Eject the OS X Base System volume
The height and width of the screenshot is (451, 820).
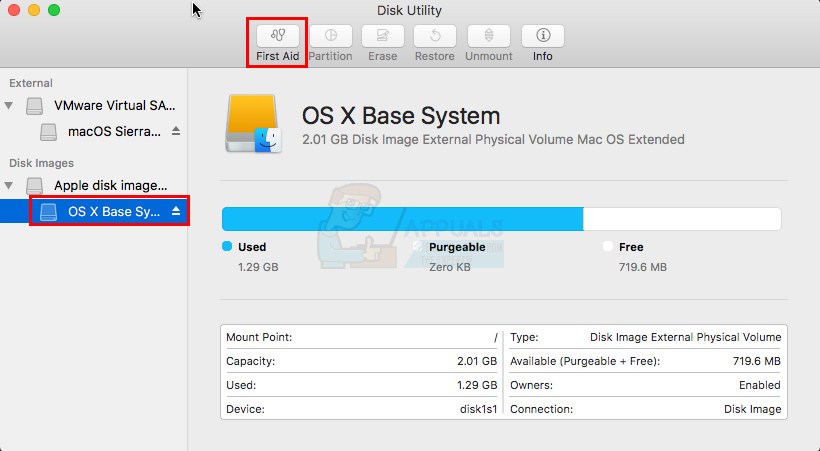pyautogui.click(x=176, y=211)
